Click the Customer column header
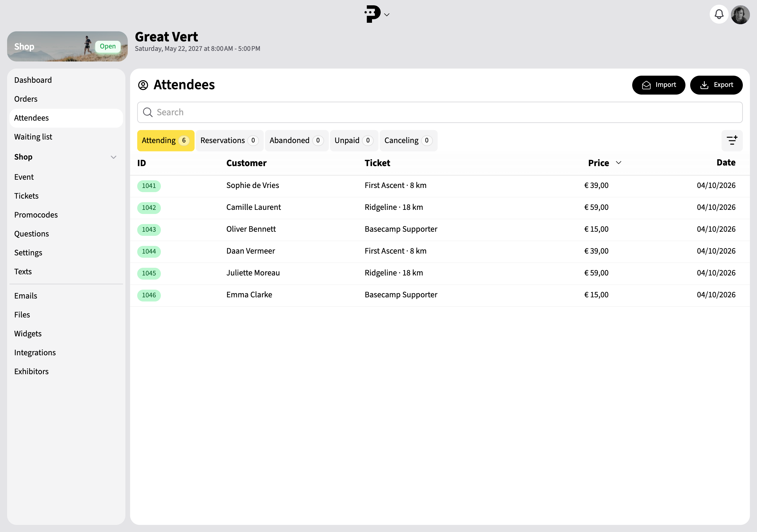757x532 pixels. click(246, 163)
